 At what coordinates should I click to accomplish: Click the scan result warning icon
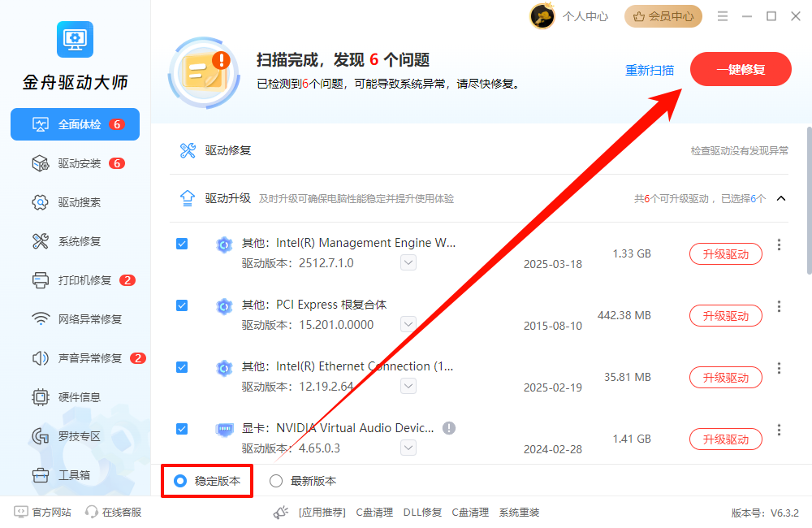204,72
